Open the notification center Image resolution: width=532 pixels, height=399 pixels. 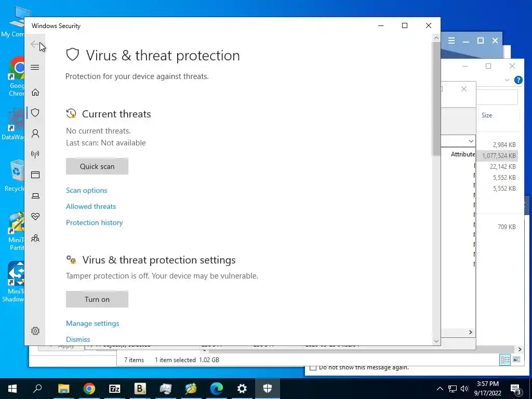coord(516,389)
